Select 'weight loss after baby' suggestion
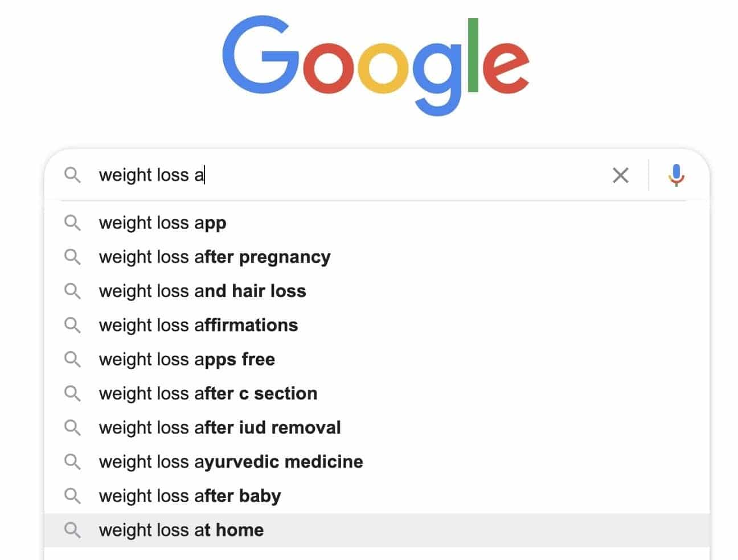This screenshot has height=560, width=738. [377, 496]
